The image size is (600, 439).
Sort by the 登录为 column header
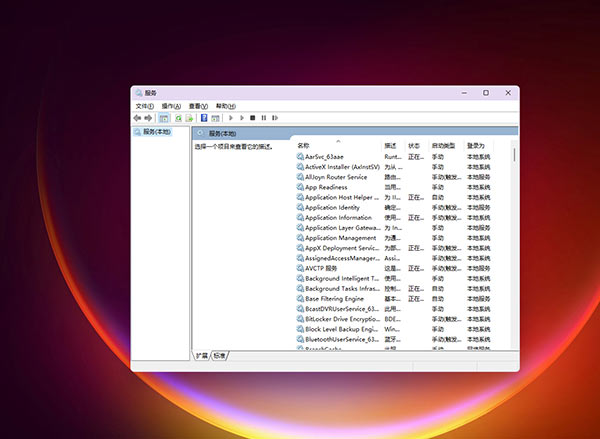(x=479, y=145)
